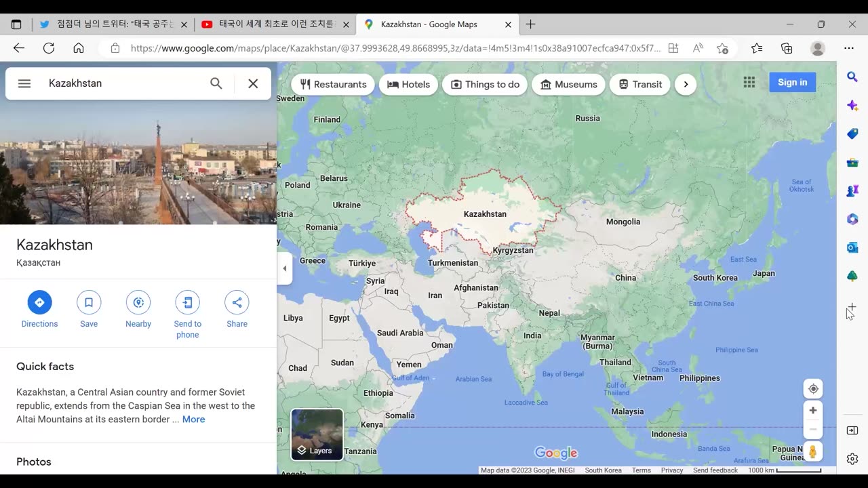The height and width of the screenshot is (488, 868).
Task: Open the sidebar Copilot sparkle icon
Action: pos(852,106)
